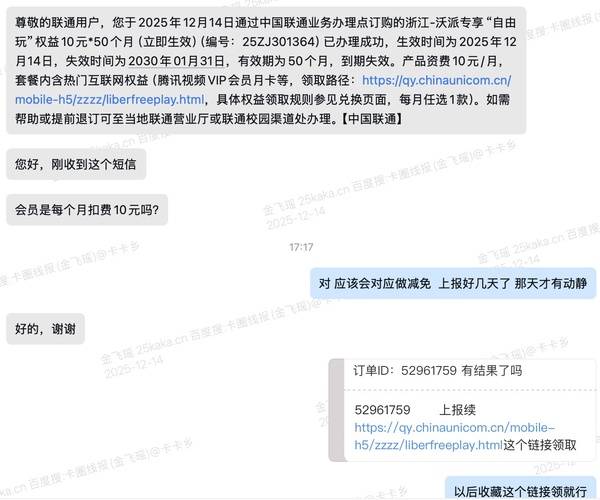Click the 这个链接领取 text after the link
This screenshot has height=500, width=600.
(540, 445)
